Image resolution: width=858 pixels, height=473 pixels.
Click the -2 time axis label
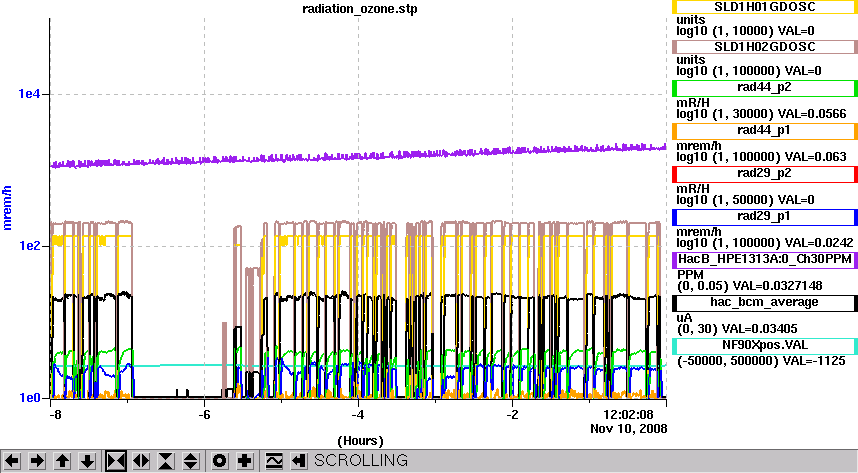click(512, 415)
